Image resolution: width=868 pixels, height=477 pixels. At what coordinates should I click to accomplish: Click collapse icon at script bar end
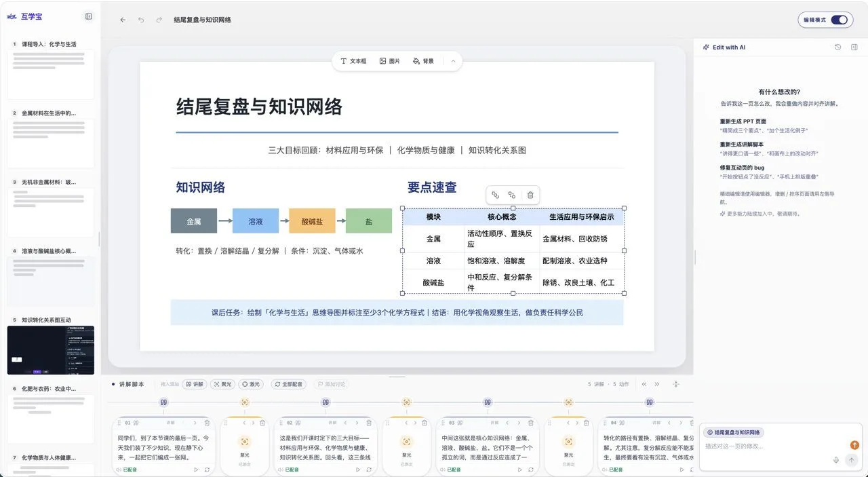tap(676, 384)
